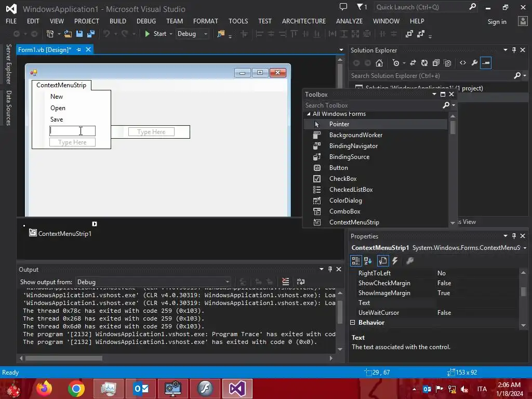Collapse the Behavior category in Properties
The height and width of the screenshot is (399, 532).
click(x=353, y=323)
